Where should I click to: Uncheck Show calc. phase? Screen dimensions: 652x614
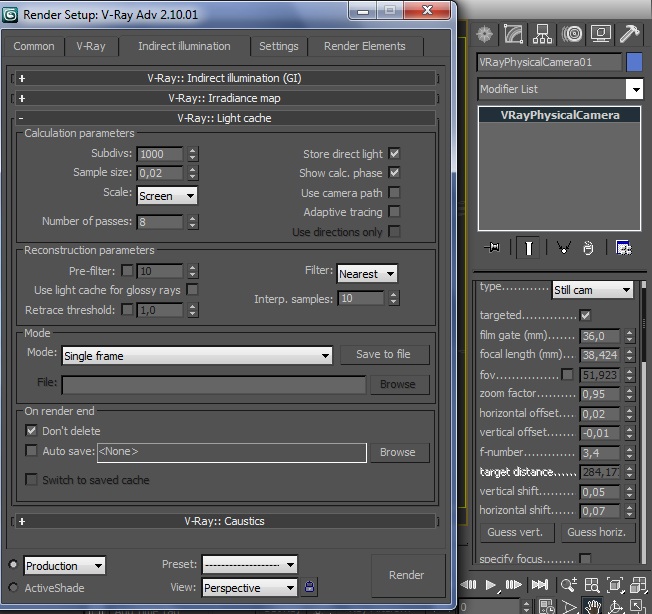coord(394,172)
